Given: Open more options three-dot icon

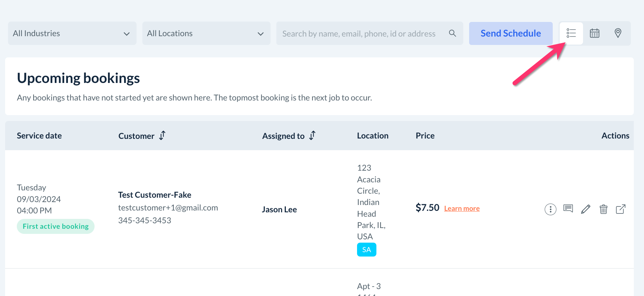Looking at the screenshot, I should (550, 209).
